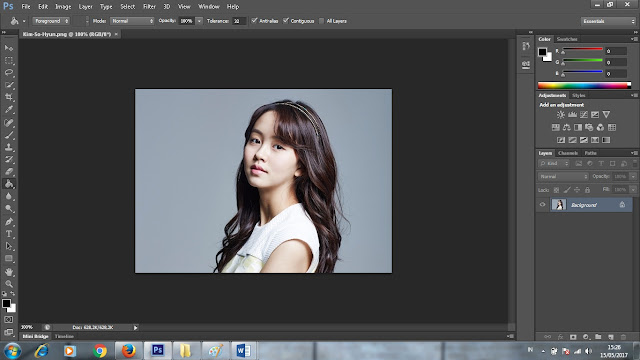
Task: Click the Add layer mask icon
Action: point(573,337)
